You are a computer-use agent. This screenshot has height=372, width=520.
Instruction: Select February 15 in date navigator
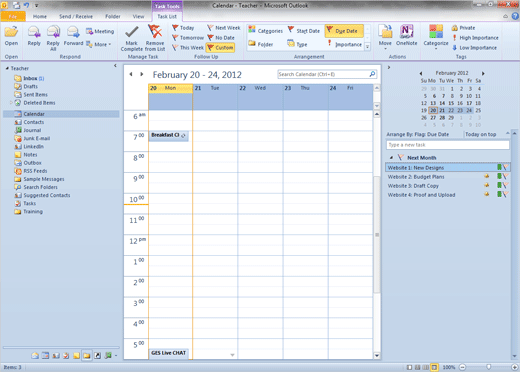(451, 103)
